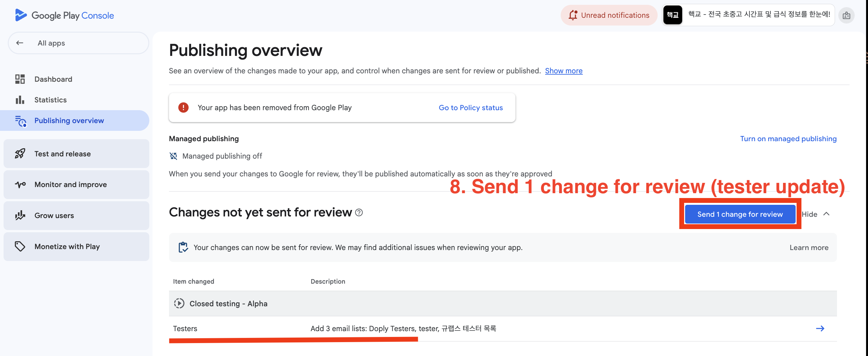Screen dimensions: 868x356
Task: Click the Statistics bar chart icon
Action: pos(20,100)
